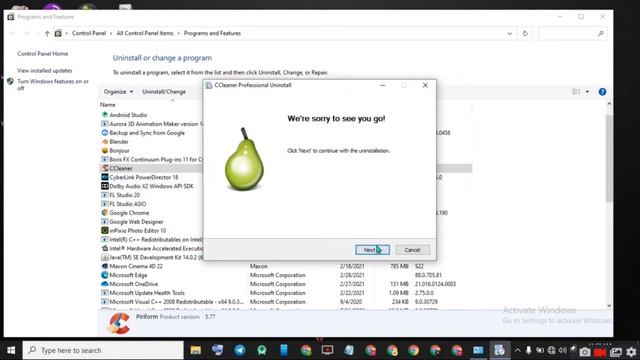Select Maxon Cinema 4D 22 entry

[136, 266]
